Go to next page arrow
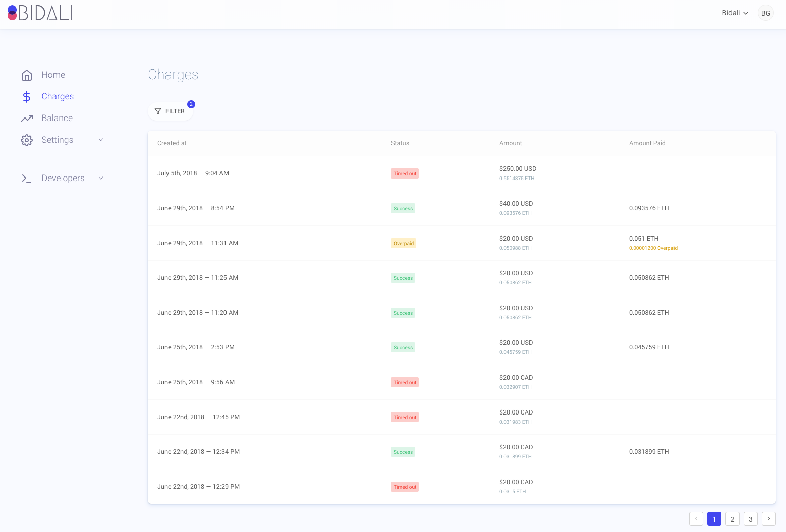This screenshot has height=532, width=786. 769,519
